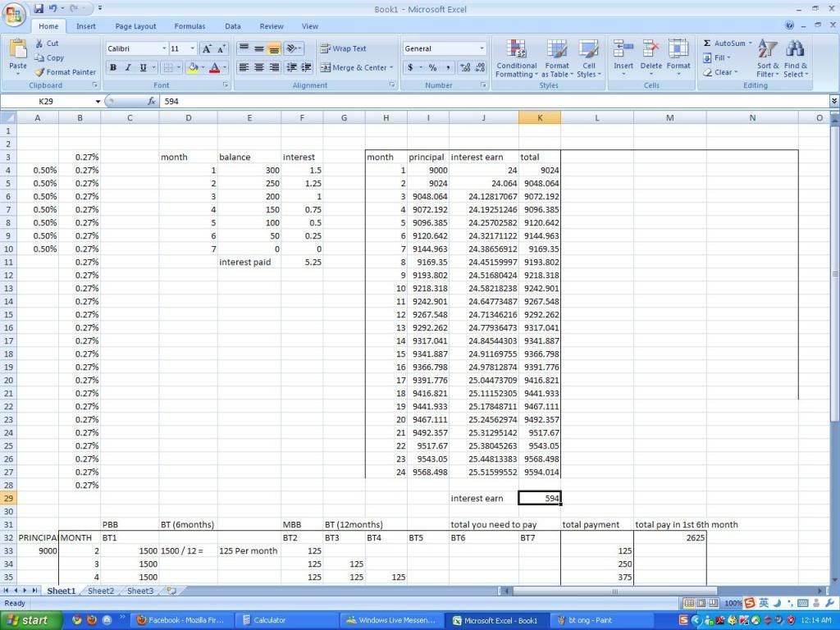Click the AutoSum button

(724, 43)
